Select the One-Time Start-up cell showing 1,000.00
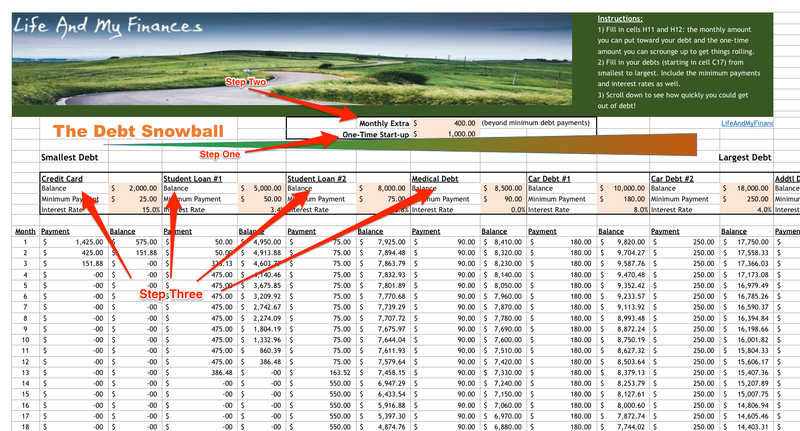This screenshot has width=800, height=431. pos(444,134)
